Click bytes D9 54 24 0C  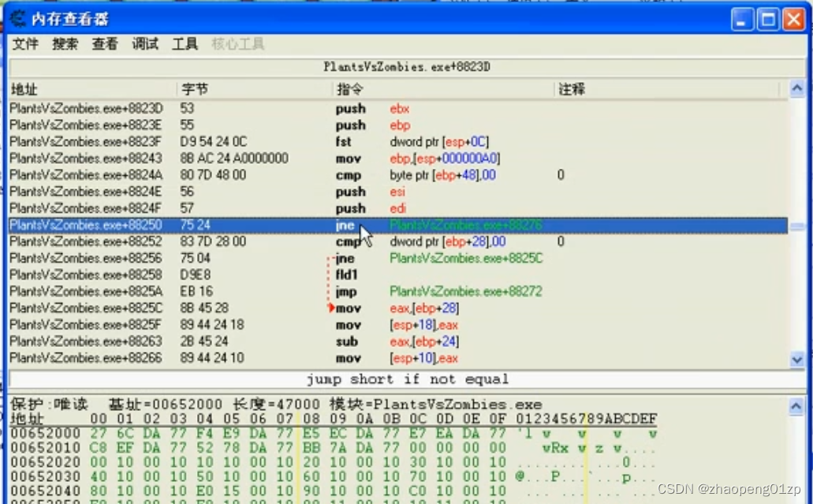click(x=213, y=142)
